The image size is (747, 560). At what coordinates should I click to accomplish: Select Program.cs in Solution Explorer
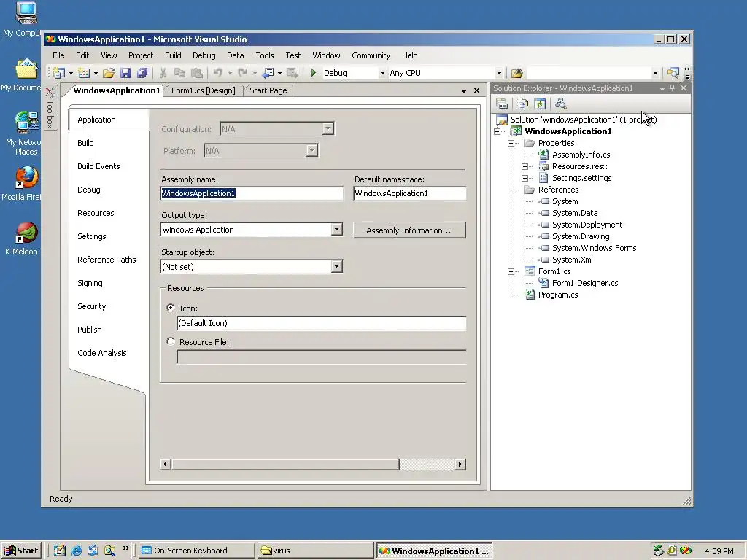click(558, 295)
